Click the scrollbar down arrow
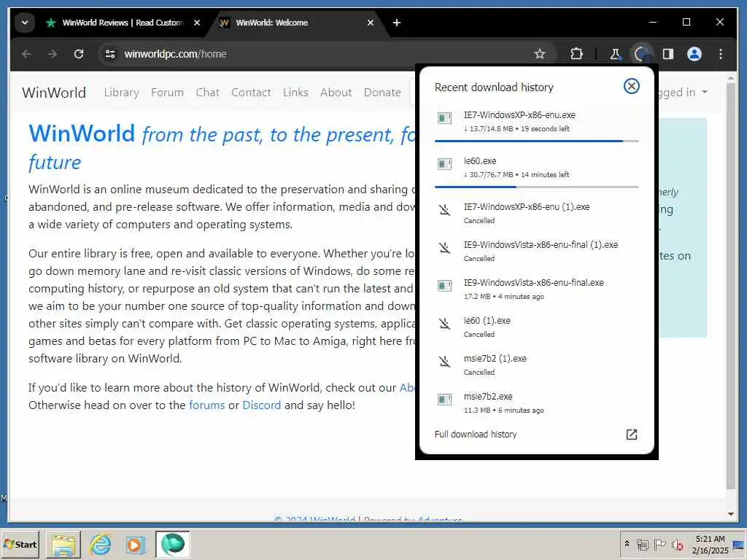The width and height of the screenshot is (747, 560). 731,514
